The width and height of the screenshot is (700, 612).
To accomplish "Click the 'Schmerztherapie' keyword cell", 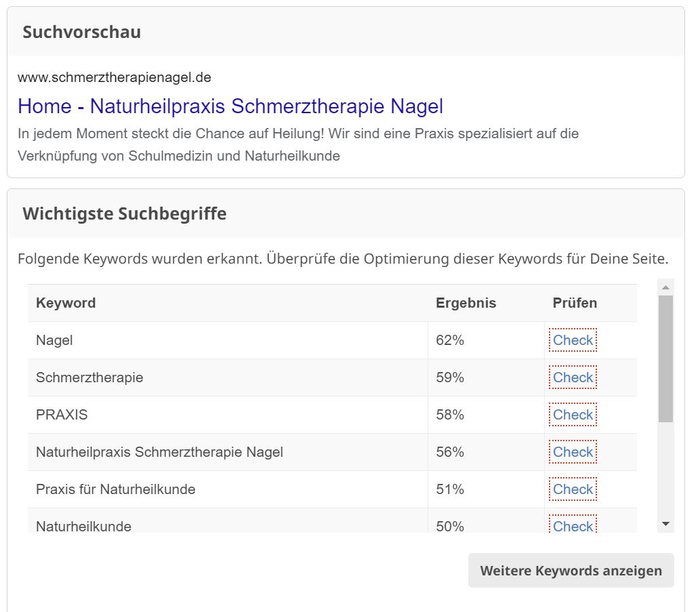I will pos(228,378).
